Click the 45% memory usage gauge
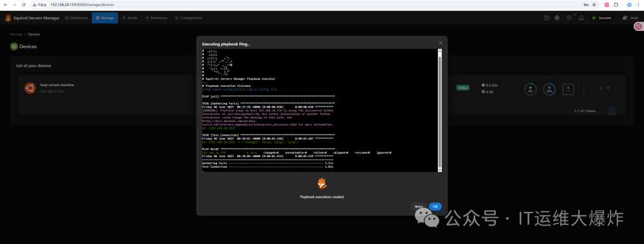The width and height of the screenshot is (644, 244). coord(550,89)
